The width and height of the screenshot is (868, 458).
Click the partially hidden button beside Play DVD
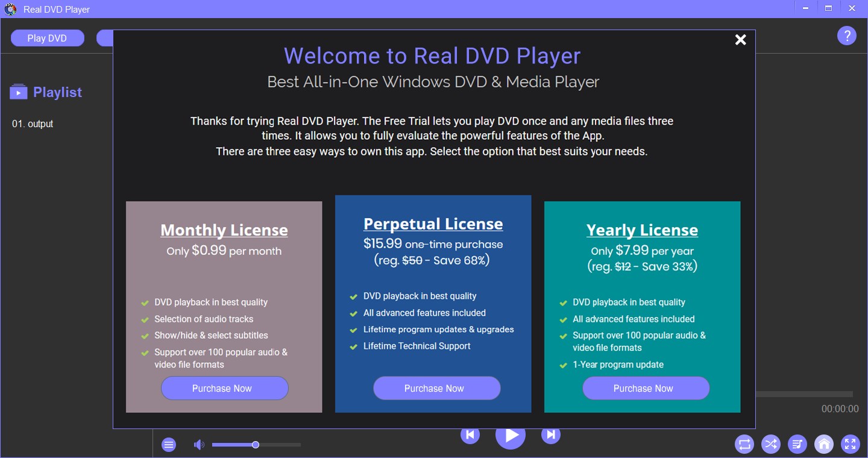[x=105, y=38]
